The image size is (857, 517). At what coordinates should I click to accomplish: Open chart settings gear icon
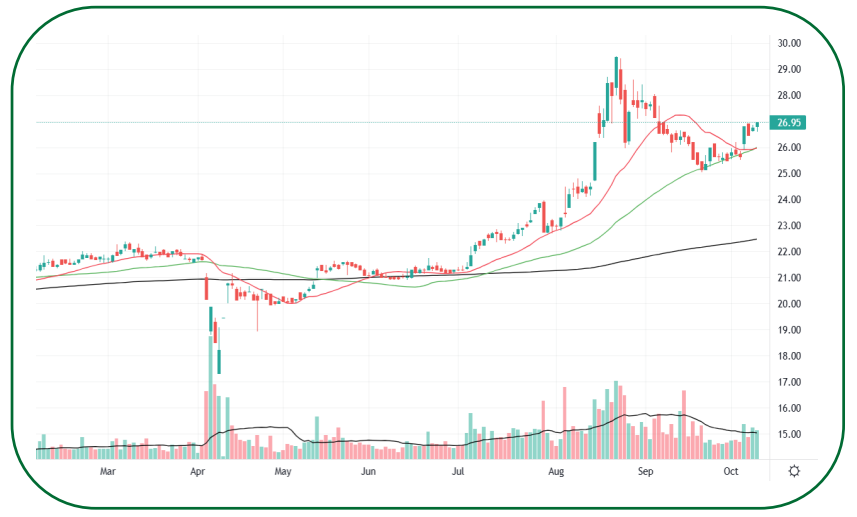click(x=794, y=471)
